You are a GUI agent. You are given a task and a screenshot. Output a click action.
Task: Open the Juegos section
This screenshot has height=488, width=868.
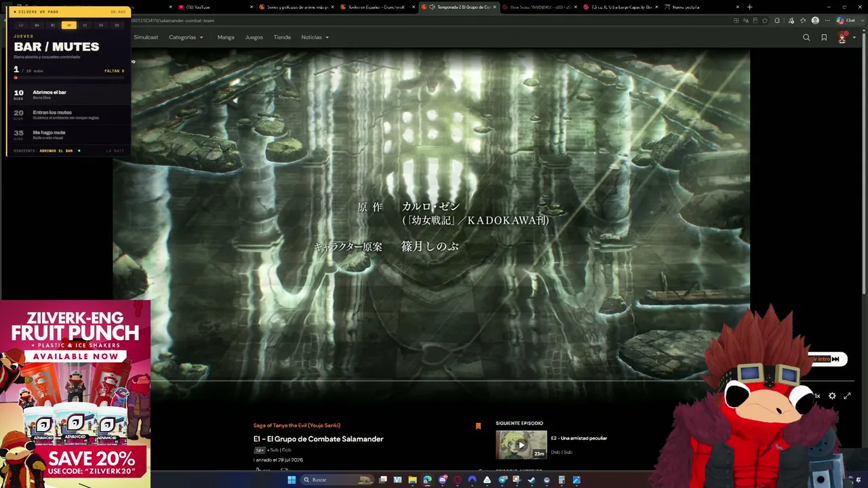point(254,37)
